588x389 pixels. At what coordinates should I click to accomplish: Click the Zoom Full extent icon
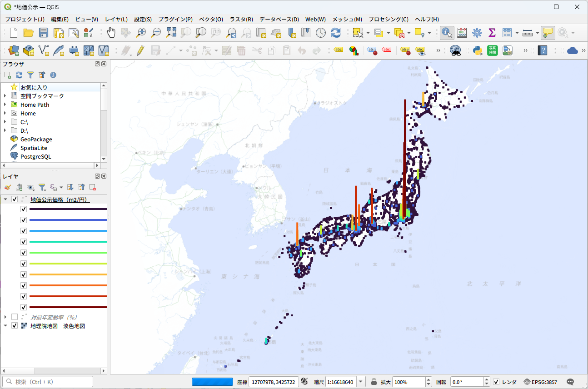click(171, 33)
